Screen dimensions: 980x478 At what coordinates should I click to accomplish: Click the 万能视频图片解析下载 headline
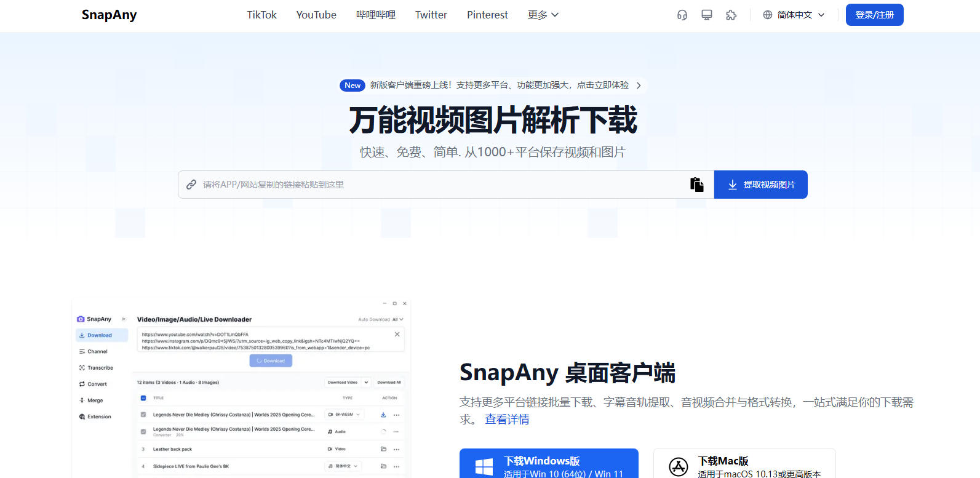[x=493, y=120]
